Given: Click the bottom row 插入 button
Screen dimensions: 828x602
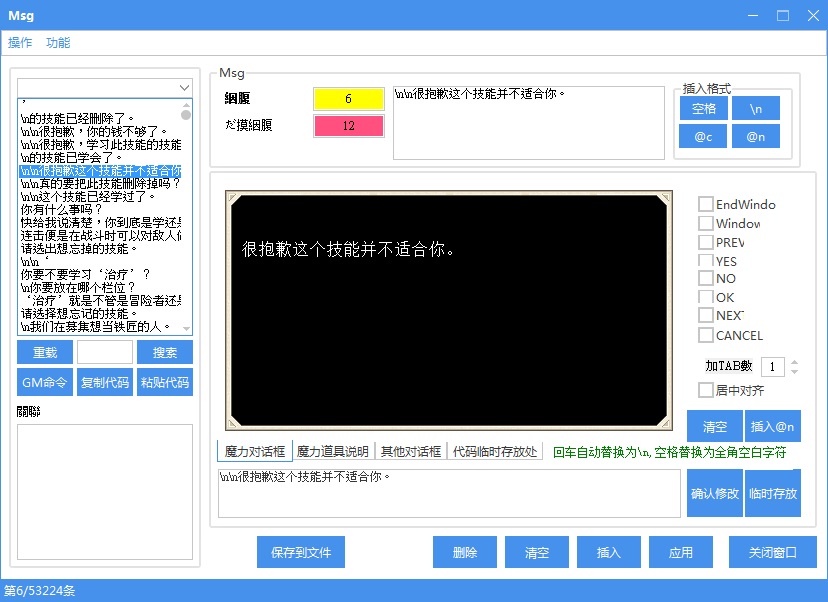Looking at the screenshot, I should click(x=608, y=552).
